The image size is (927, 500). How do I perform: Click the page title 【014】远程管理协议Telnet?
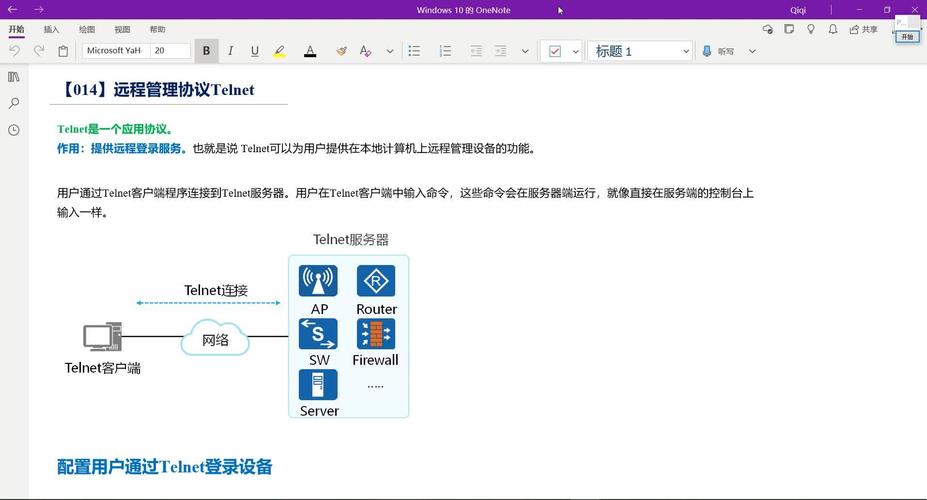pos(158,90)
